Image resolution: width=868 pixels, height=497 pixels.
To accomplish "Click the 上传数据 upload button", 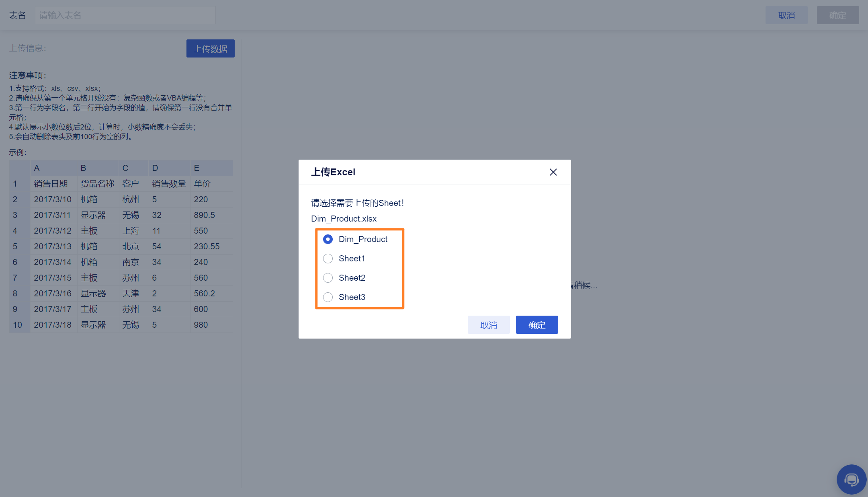I will (x=210, y=49).
